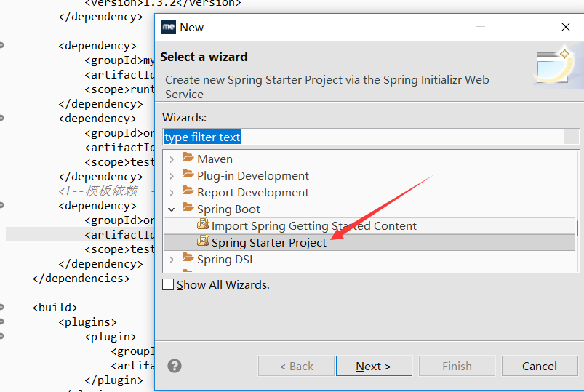Select the Maven tree item
The height and width of the screenshot is (392, 584).
[x=215, y=159]
